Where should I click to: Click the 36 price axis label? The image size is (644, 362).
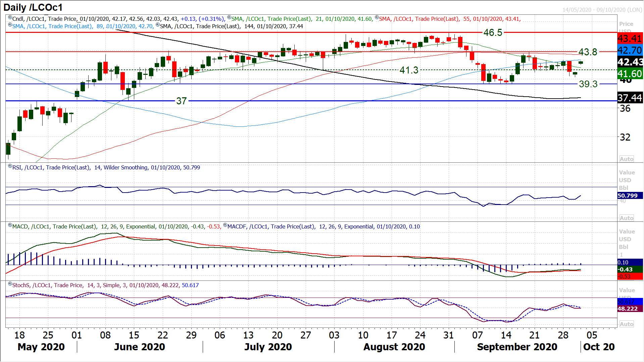pyautogui.click(x=625, y=108)
